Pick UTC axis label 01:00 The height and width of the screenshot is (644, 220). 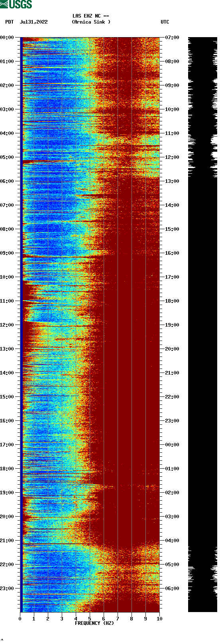coord(172,469)
